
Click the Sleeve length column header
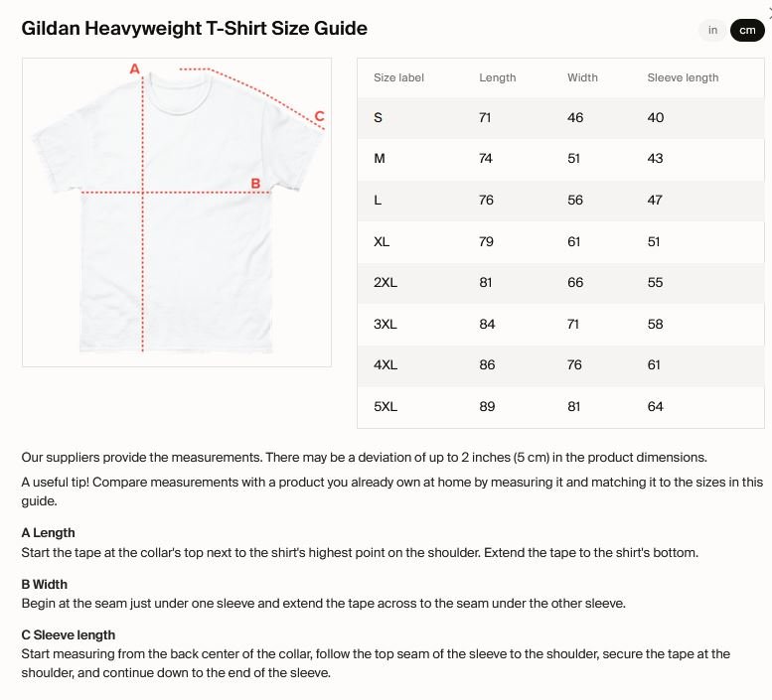[683, 77]
